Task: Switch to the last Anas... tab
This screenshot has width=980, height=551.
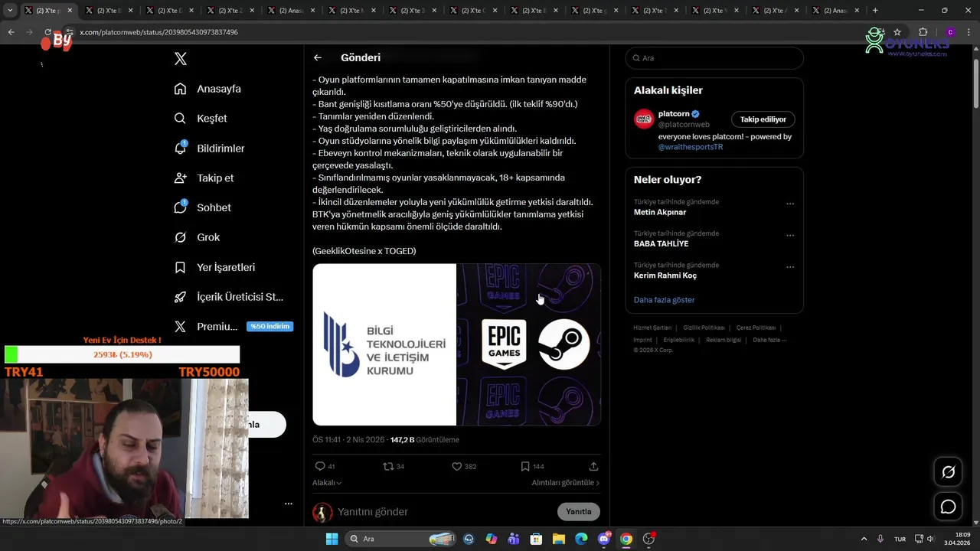Action: [836, 11]
